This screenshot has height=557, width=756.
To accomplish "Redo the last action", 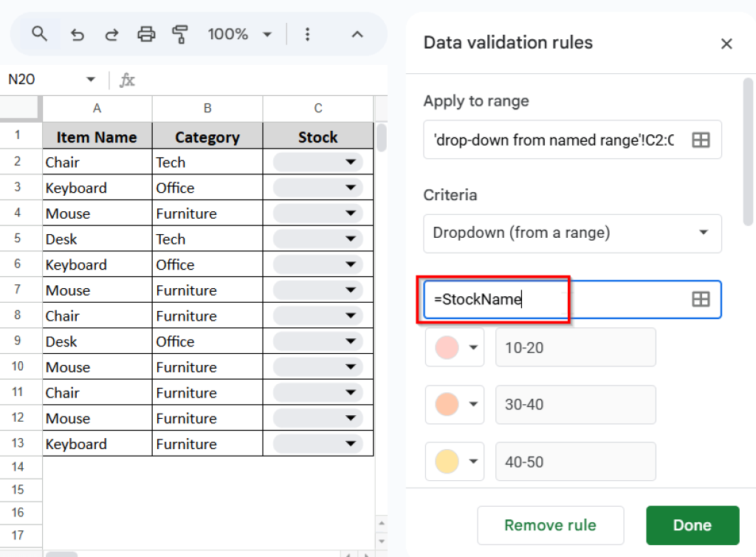I will [111, 34].
